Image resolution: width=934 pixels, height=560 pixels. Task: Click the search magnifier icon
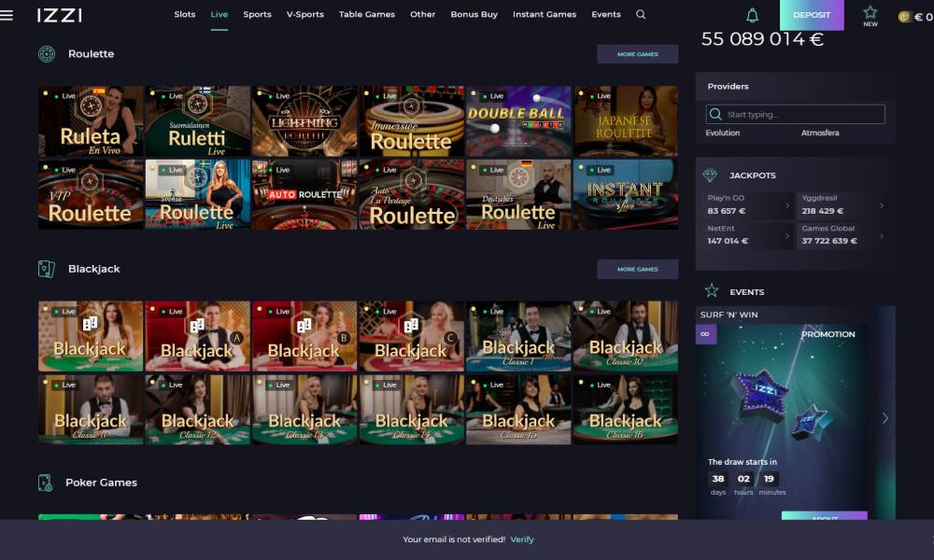click(x=641, y=15)
